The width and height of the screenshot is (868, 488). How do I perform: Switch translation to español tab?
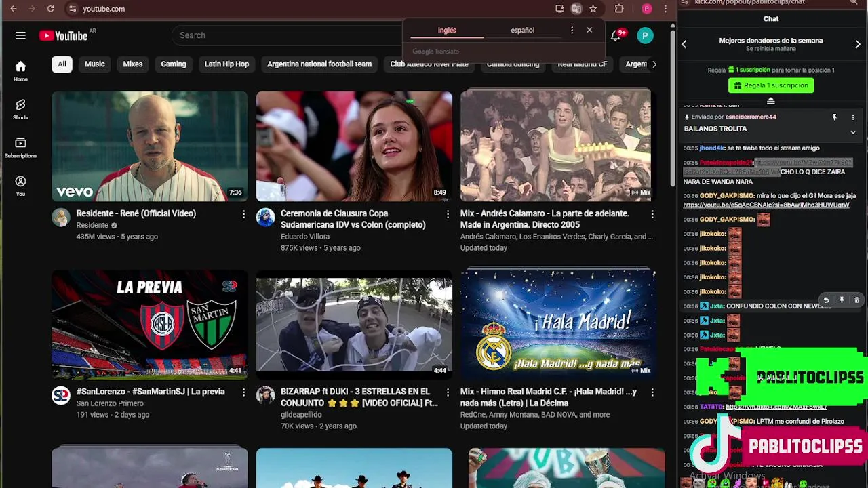click(523, 30)
